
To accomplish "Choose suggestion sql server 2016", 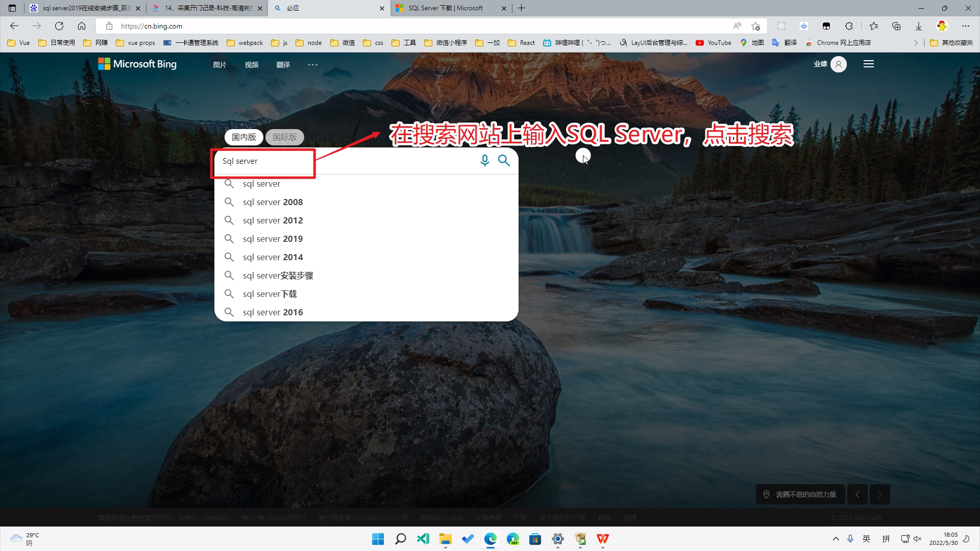I will tap(366, 312).
